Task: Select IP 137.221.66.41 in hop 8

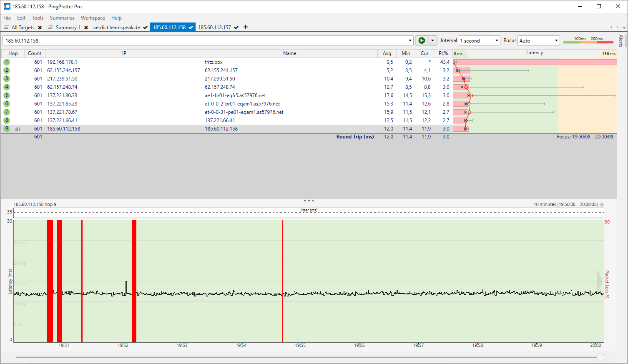Action: pyautogui.click(x=62, y=120)
